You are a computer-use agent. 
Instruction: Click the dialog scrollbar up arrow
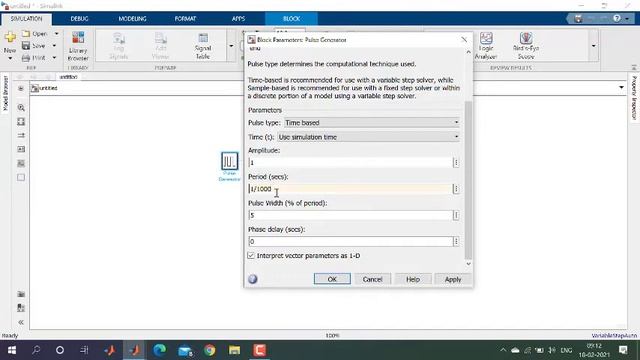(x=468, y=52)
